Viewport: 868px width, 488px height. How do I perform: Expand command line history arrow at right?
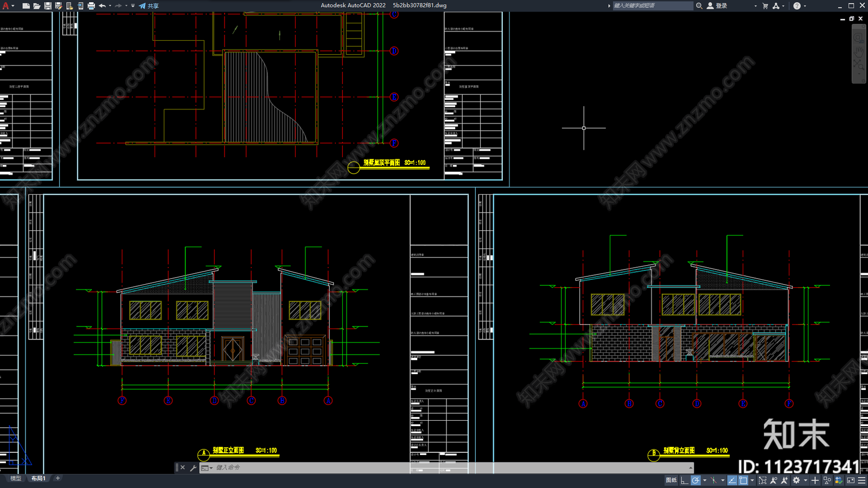691,467
